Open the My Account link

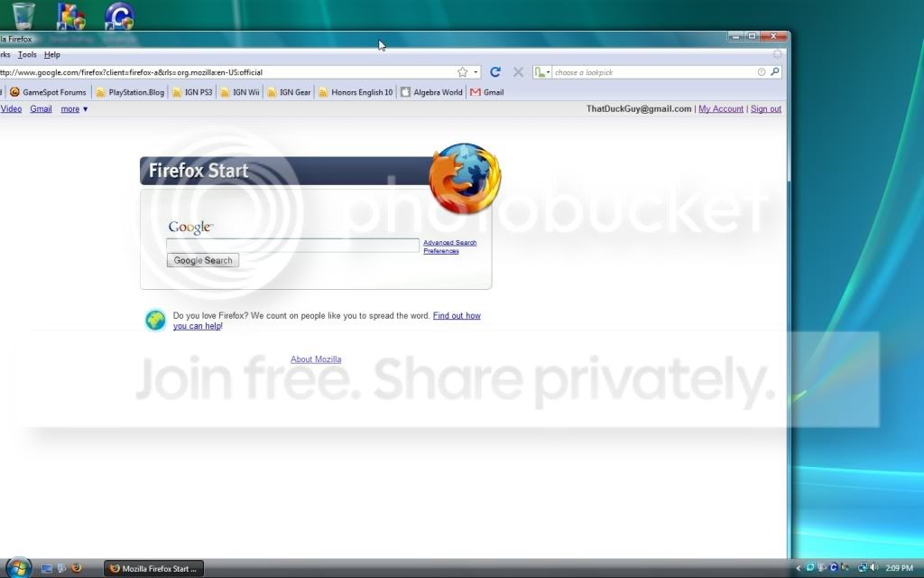pos(721,108)
